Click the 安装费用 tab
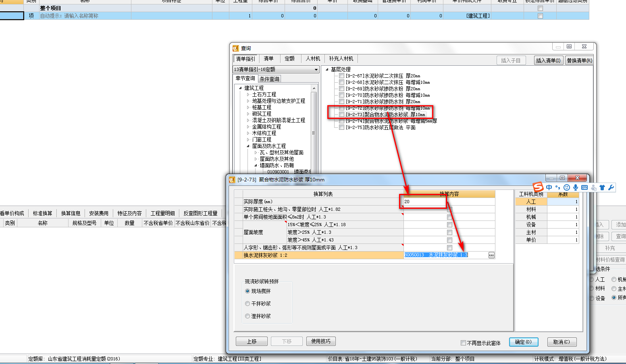This screenshot has height=364, width=626. [x=99, y=213]
